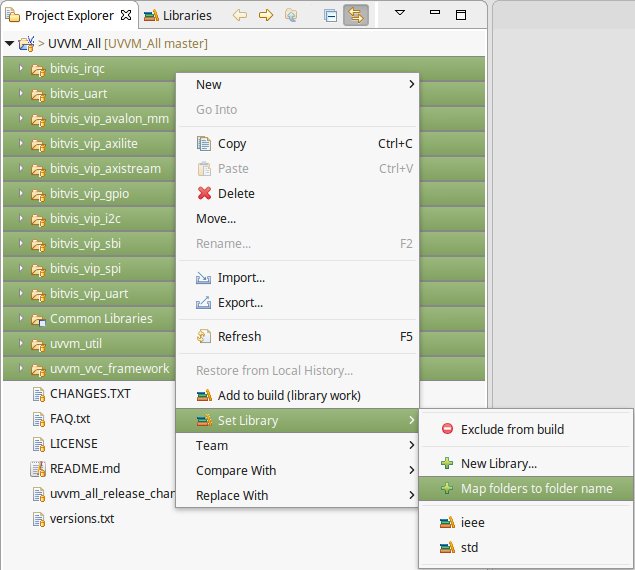Viewport: 635px width, 570px height.
Task: Expand the bitvis_vip_axilite folder
Action: click(21, 143)
